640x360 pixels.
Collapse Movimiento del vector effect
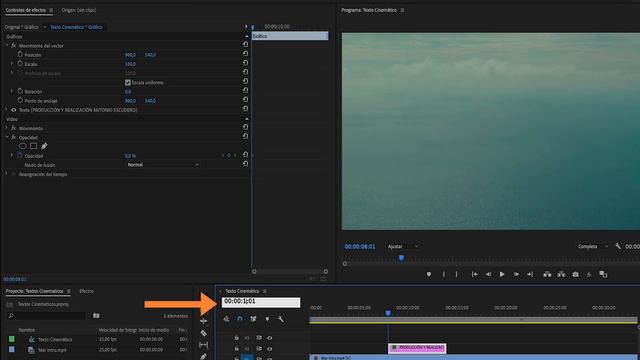(x=7, y=45)
